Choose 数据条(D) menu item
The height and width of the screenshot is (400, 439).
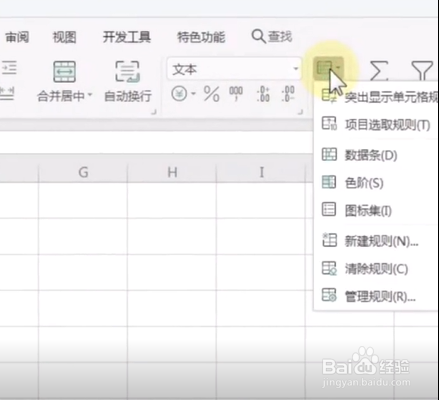click(376, 155)
